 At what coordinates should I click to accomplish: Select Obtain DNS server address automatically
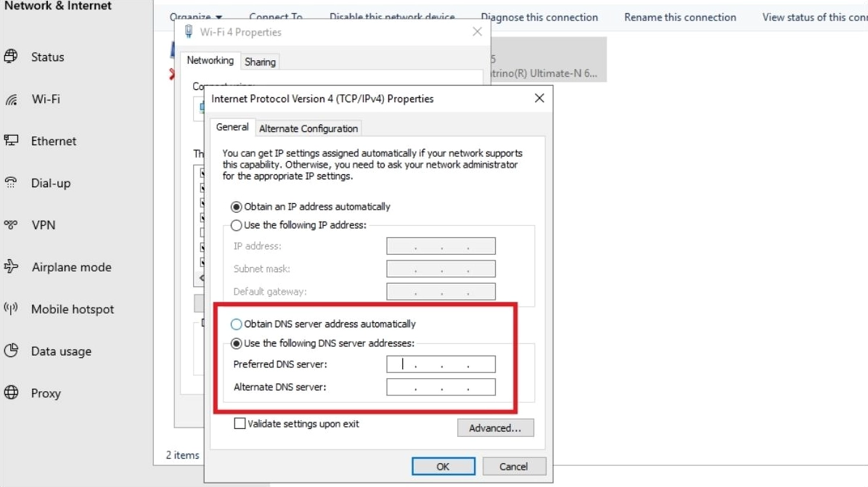237,324
